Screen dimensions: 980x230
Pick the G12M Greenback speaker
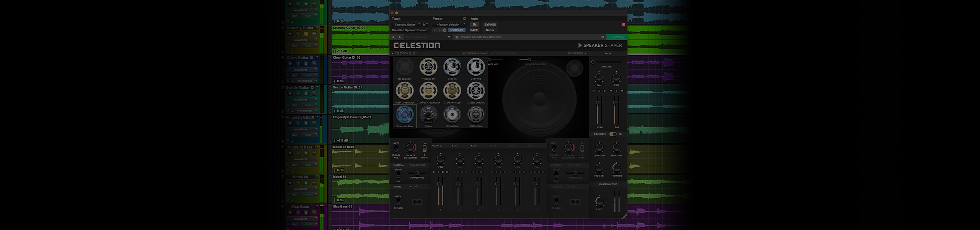(x=405, y=91)
